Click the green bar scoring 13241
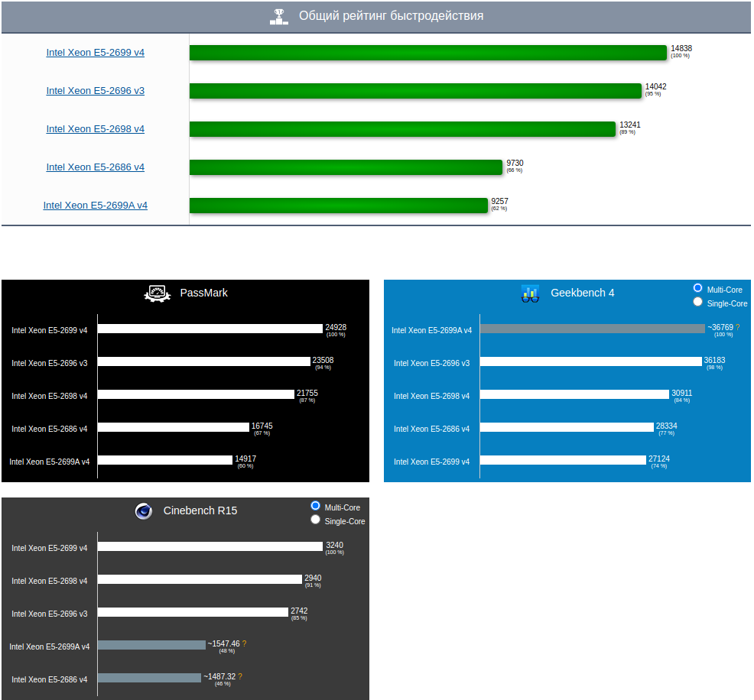The width and height of the screenshot is (754, 700). pyautogui.click(x=402, y=129)
